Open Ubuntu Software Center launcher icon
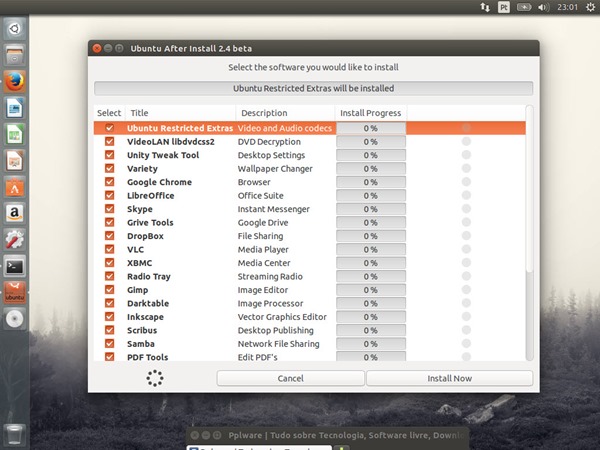 [15, 187]
